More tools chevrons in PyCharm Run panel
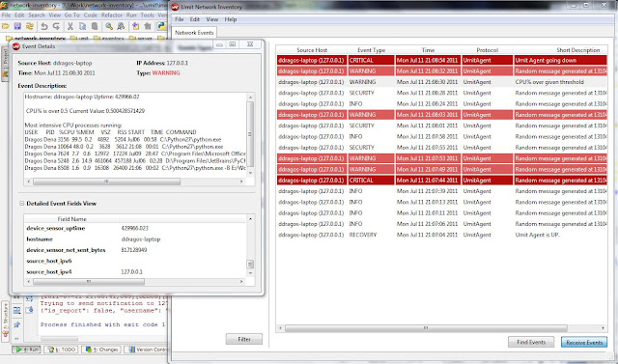 (17, 338)
